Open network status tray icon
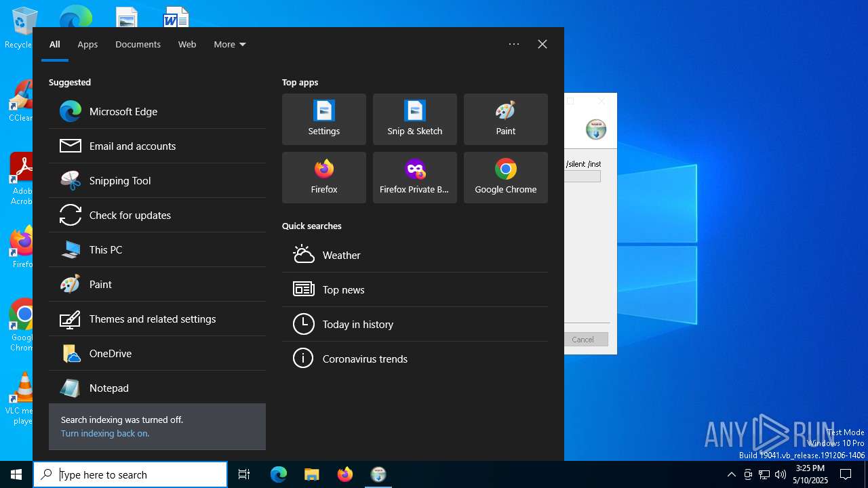The height and width of the screenshot is (488, 868). pos(764,474)
